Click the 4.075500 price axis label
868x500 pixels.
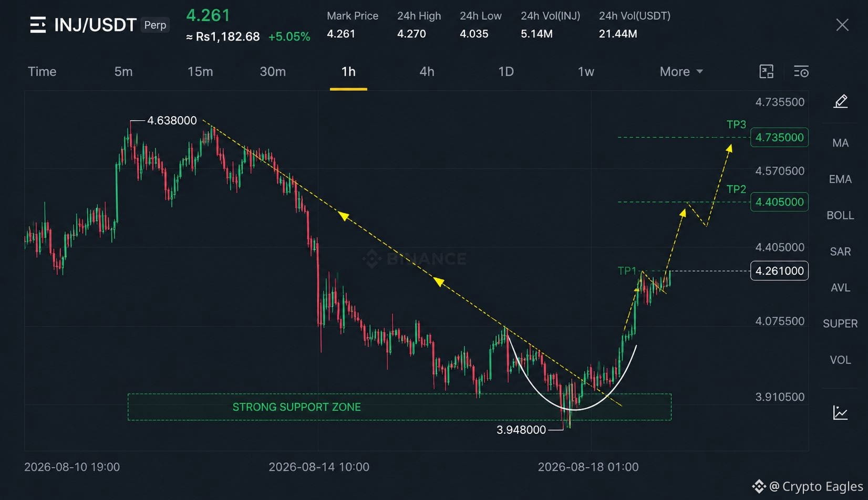(x=780, y=321)
